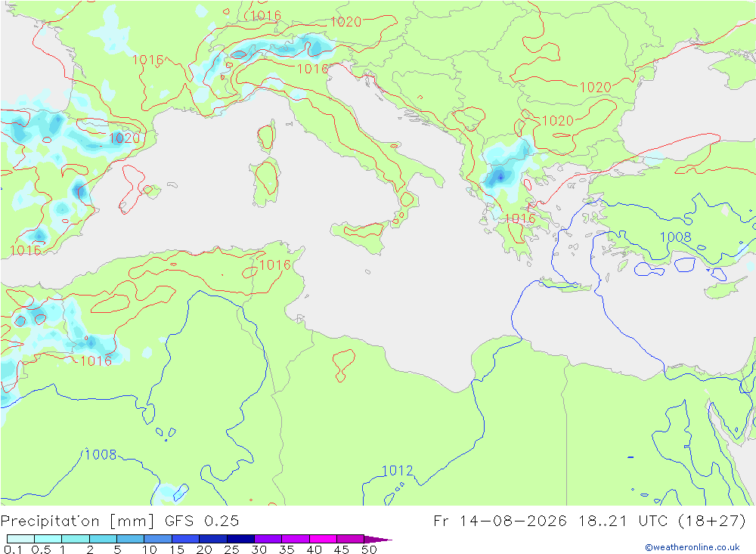Select the 'Fr 14-08-2026 18..21 UTC (18+27)' date label

click(590, 522)
